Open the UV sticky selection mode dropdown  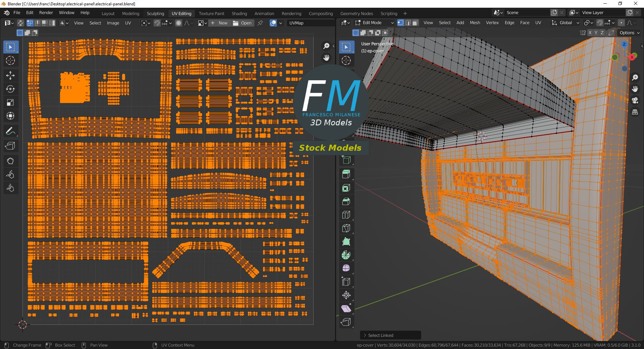tap(64, 23)
